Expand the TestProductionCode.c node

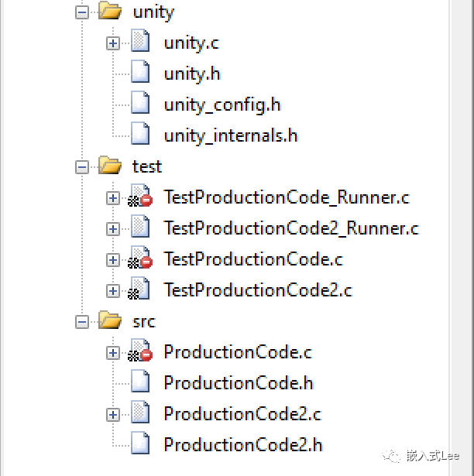click(113, 260)
